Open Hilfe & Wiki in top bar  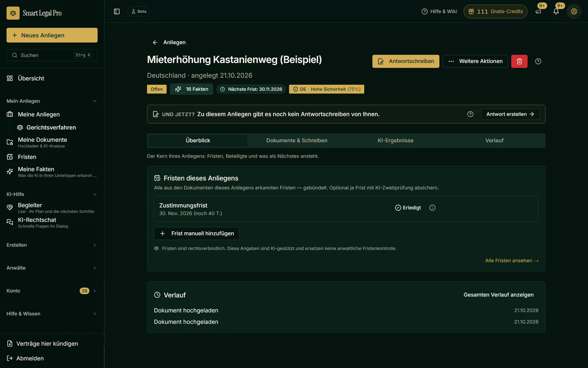point(439,11)
